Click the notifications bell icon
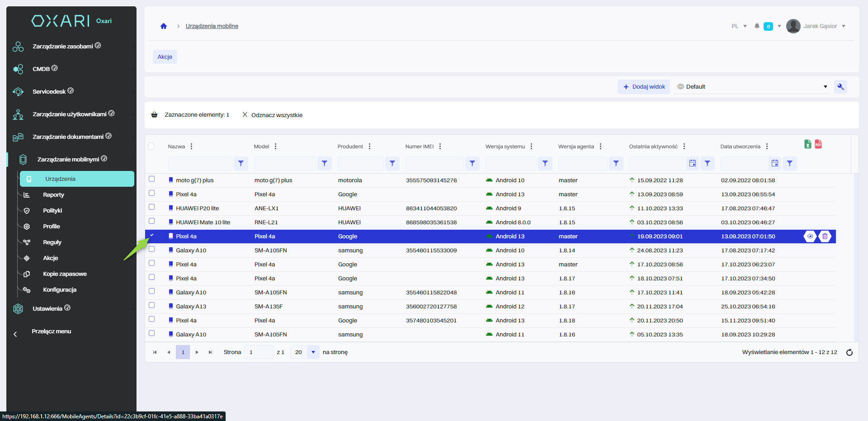Image resolution: width=868 pixels, height=421 pixels. point(757,26)
